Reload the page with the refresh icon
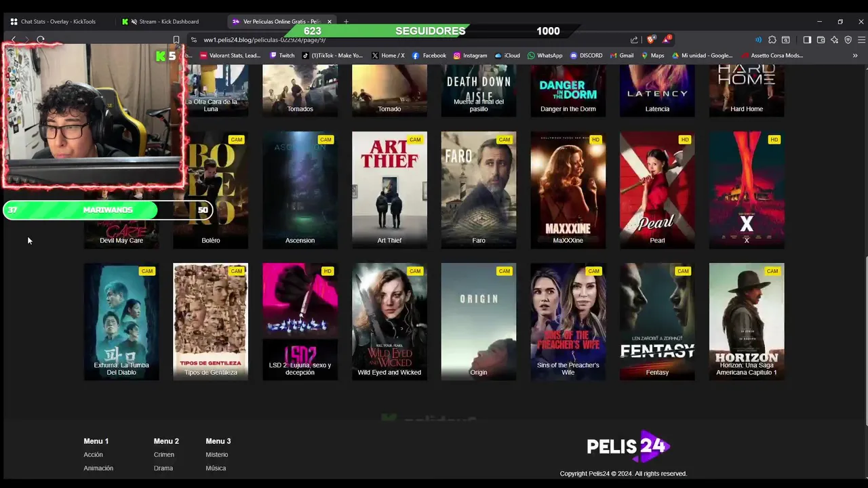This screenshot has width=868, height=488. coord(41,40)
